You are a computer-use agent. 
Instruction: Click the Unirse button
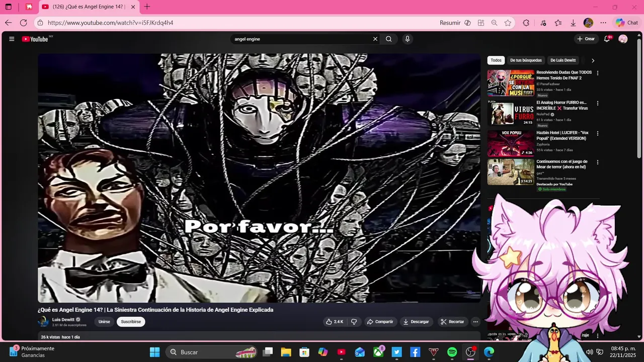click(x=104, y=322)
